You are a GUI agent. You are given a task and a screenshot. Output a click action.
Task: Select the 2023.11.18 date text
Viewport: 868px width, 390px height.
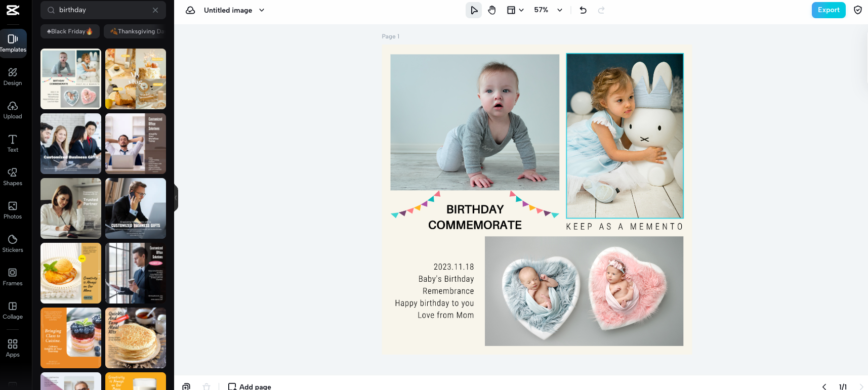coord(454,267)
